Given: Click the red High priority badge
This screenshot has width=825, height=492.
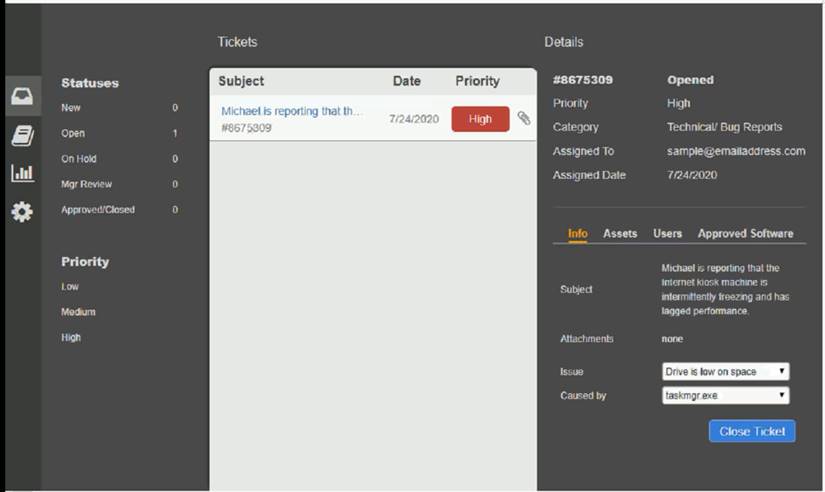Looking at the screenshot, I should click(x=480, y=119).
